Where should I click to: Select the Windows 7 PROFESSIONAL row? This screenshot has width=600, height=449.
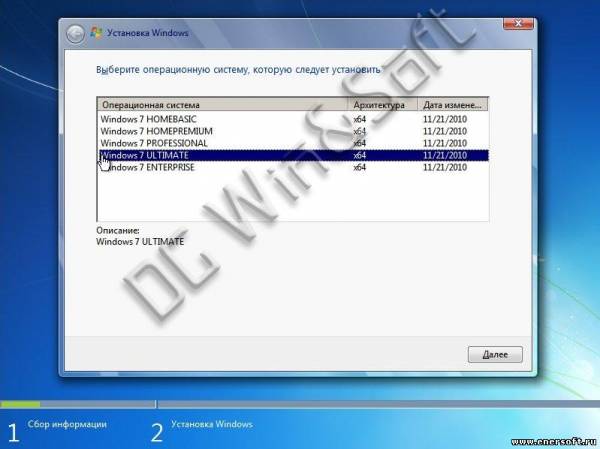click(293, 143)
